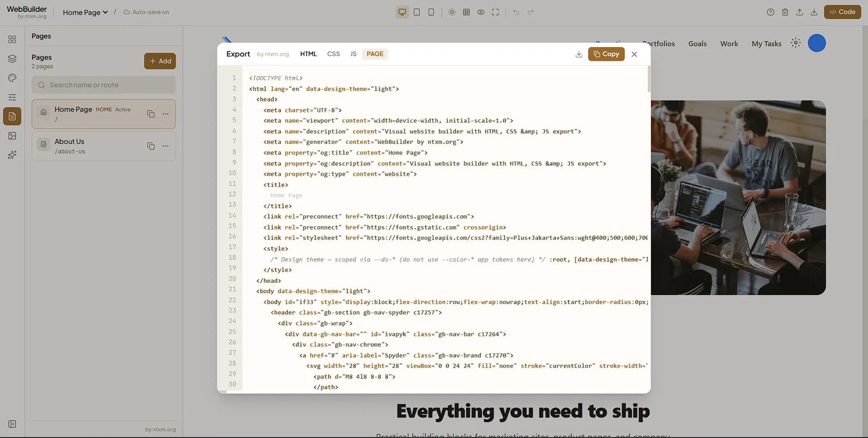Toggle preview with the eye icon
This screenshot has width=868, height=438.
pyautogui.click(x=481, y=12)
